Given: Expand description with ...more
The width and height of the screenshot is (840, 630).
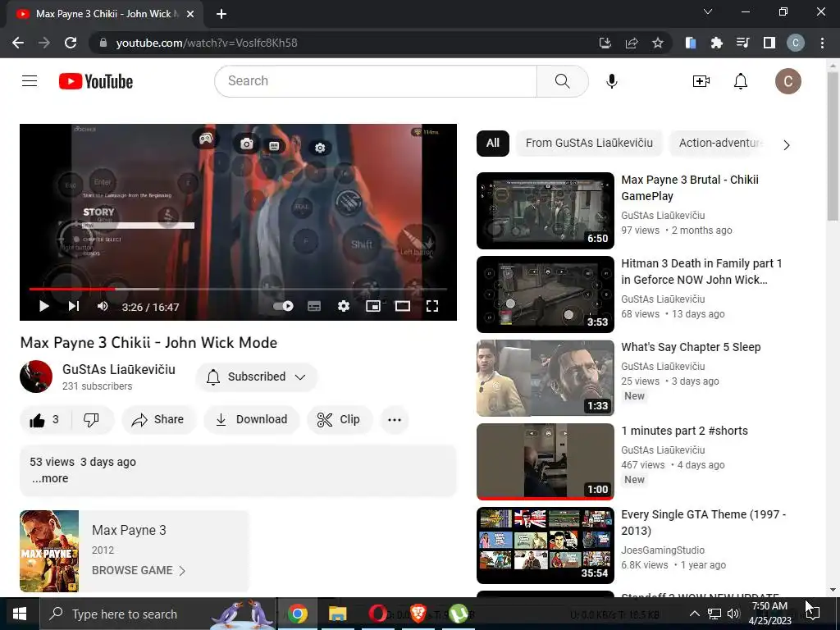Looking at the screenshot, I should (50, 478).
